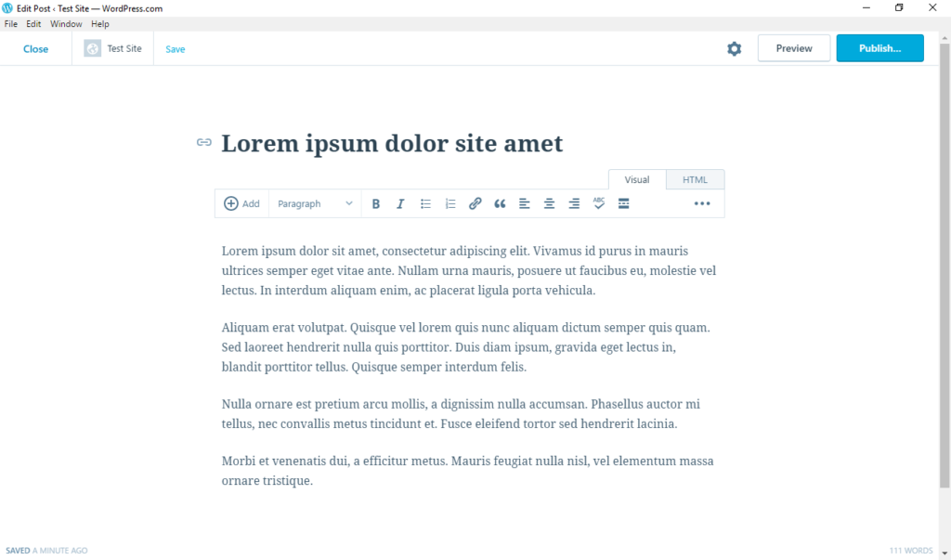The height and width of the screenshot is (560, 951).
Task: Click the permalink chain icon beside the title
Action: pyautogui.click(x=203, y=142)
